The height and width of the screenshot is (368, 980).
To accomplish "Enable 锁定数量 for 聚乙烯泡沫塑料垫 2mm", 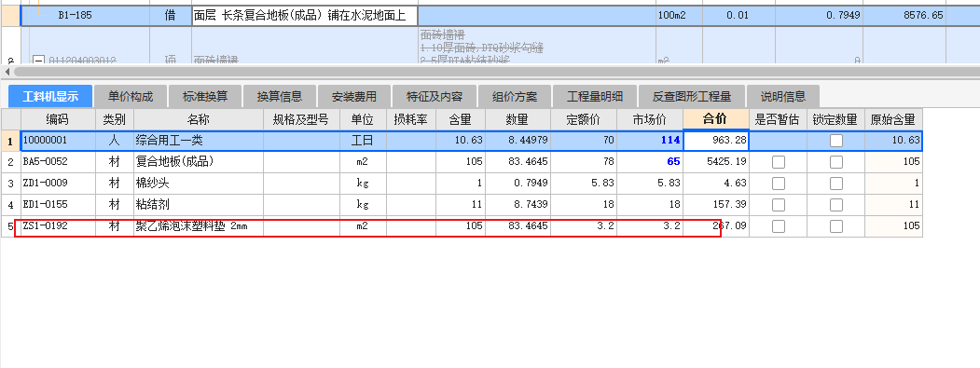I will coord(836,226).
